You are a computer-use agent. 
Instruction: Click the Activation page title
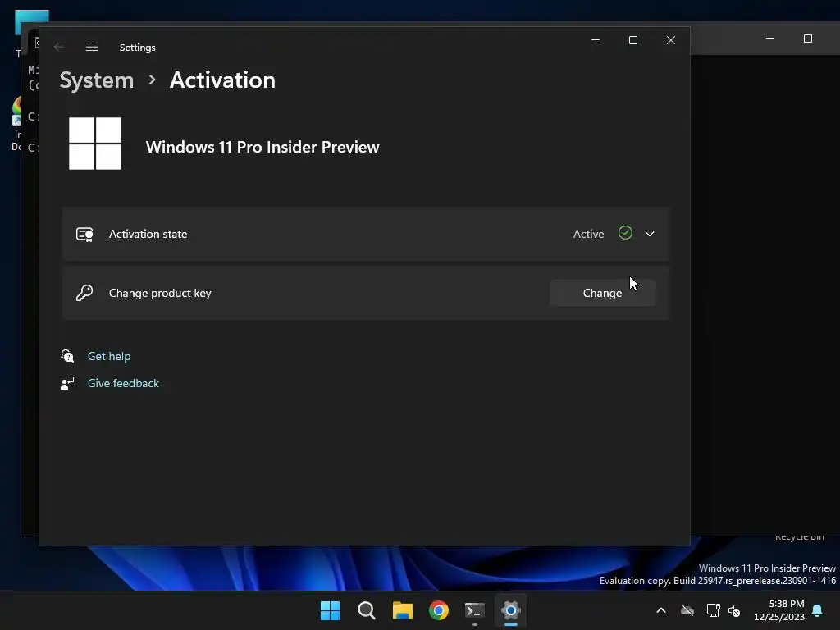(x=222, y=80)
